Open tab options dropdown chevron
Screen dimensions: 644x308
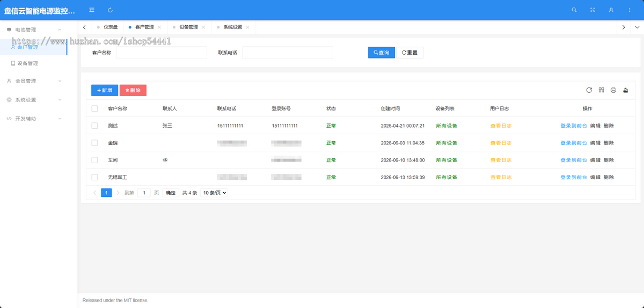click(x=636, y=27)
